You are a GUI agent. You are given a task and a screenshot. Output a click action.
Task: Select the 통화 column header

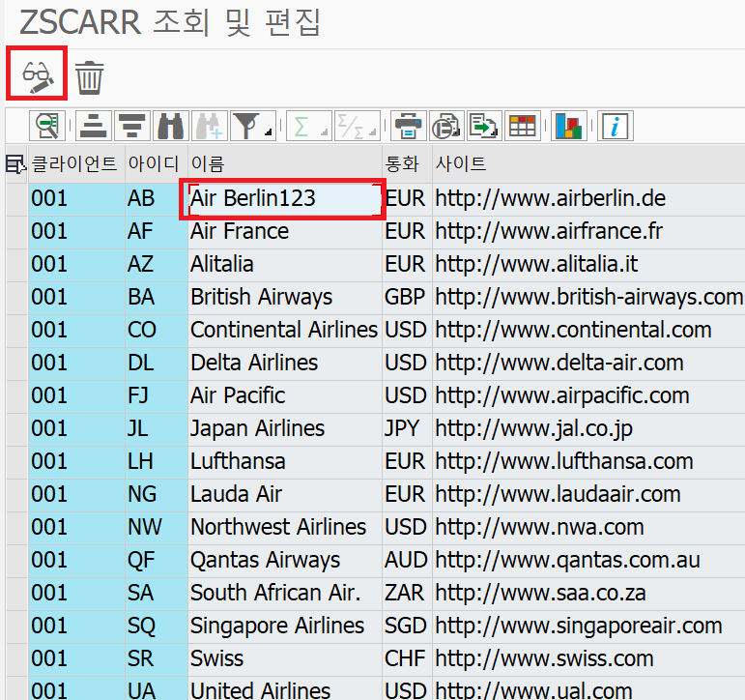click(x=407, y=164)
